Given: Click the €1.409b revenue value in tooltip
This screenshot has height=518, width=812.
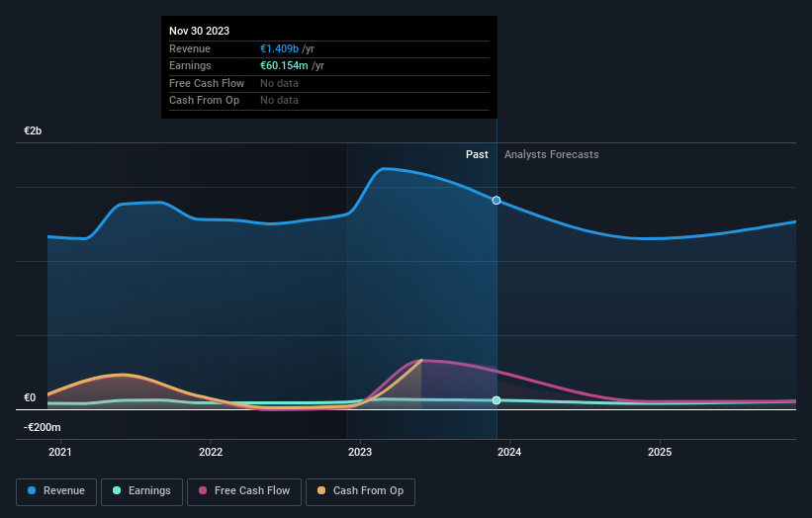Looking at the screenshot, I should [x=280, y=48].
